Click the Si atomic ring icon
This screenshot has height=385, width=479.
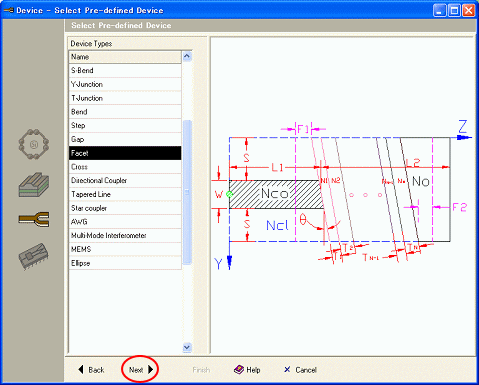coord(34,144)
